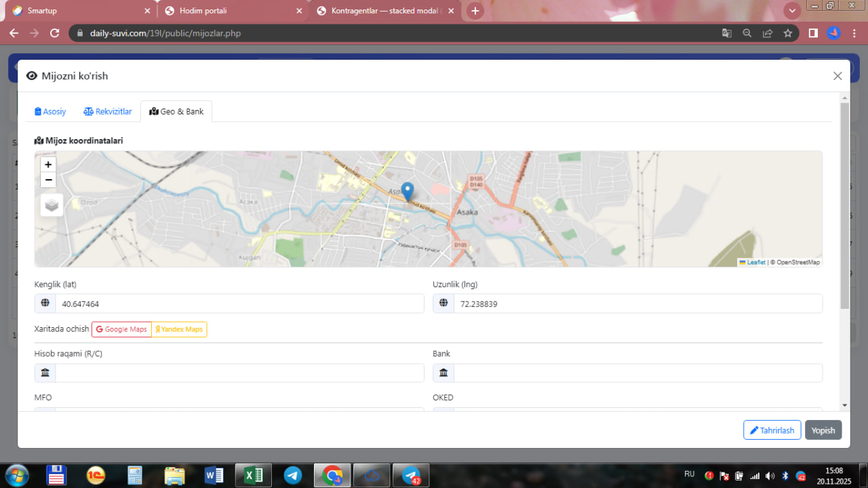Switch to the Asosiy tab

50,111
